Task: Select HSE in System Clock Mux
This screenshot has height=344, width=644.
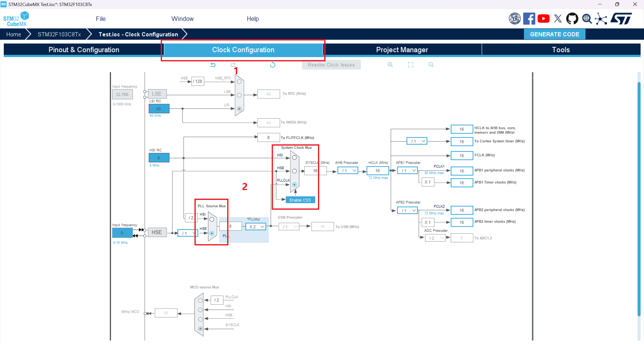Action: tap(294, 171)
